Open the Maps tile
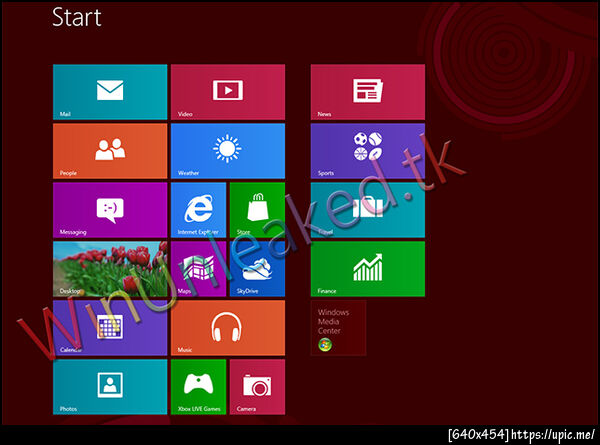 pos(198,269)
